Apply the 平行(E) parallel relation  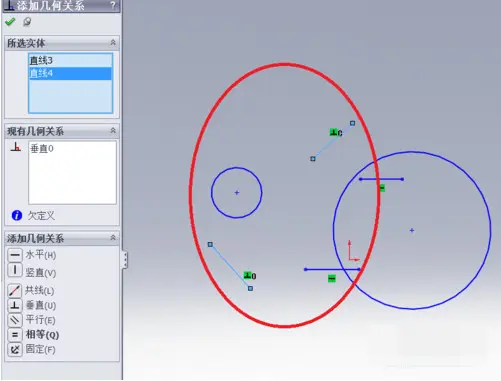pos(31,320)
